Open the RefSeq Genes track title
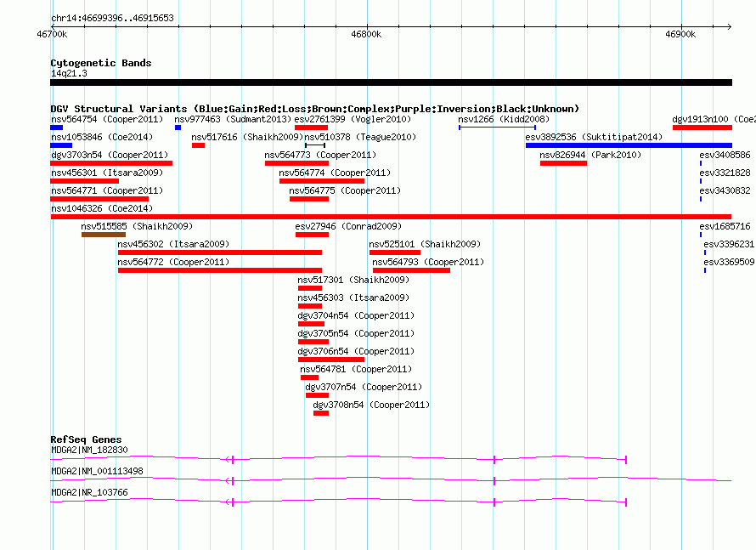 pyautogui.click(x=87, y=439)
